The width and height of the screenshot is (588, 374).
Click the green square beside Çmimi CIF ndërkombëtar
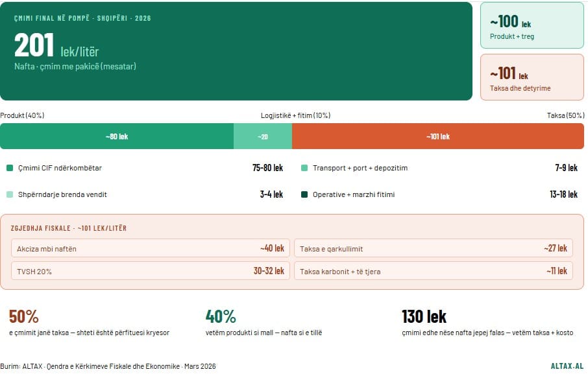(x=10, y=168)
